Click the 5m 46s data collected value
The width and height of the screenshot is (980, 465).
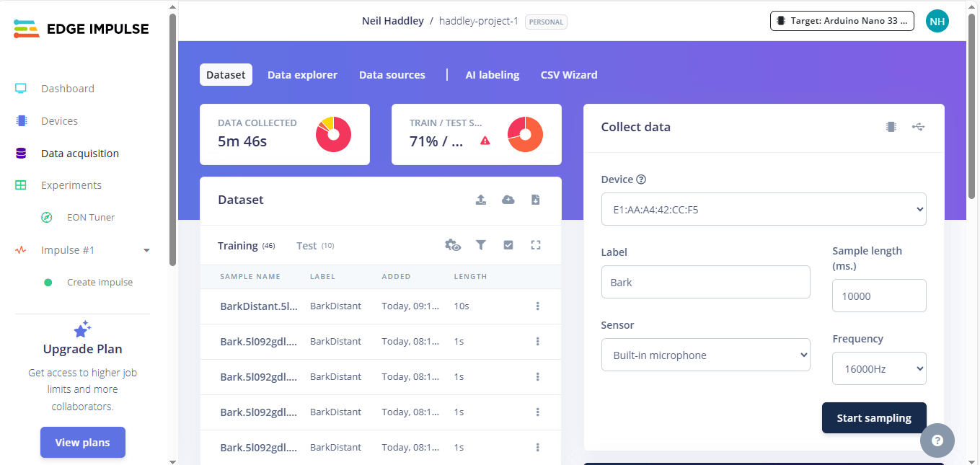point(242,141)
